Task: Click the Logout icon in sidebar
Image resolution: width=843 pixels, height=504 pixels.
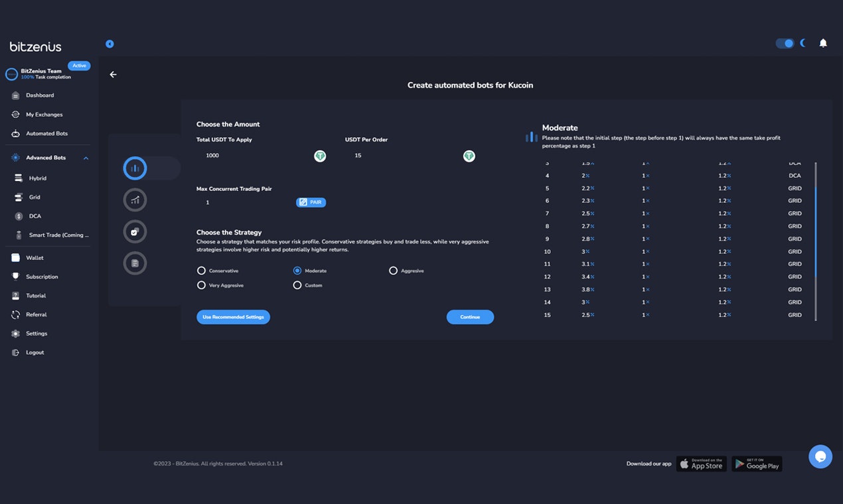Action: click(x=15, y=352)
